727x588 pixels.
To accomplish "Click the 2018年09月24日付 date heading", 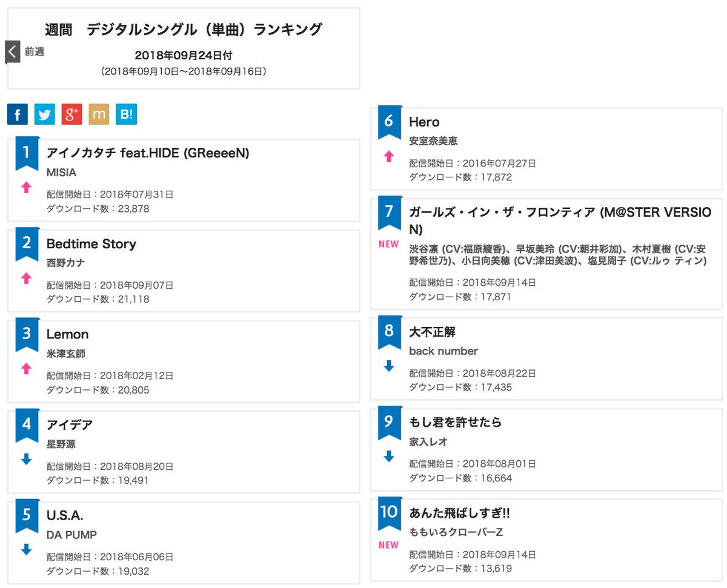I will (184, 55).
